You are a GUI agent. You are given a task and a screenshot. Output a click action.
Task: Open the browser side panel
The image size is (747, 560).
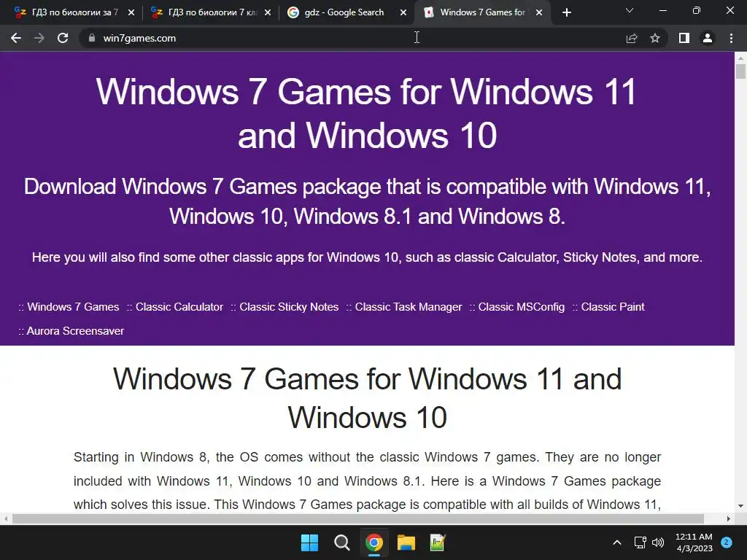(x=684, y=38)
